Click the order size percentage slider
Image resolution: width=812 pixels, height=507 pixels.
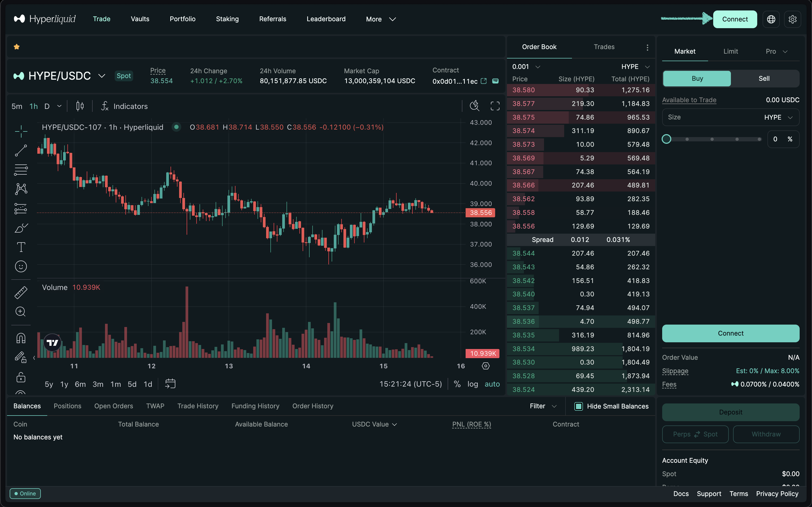[711, 139]
